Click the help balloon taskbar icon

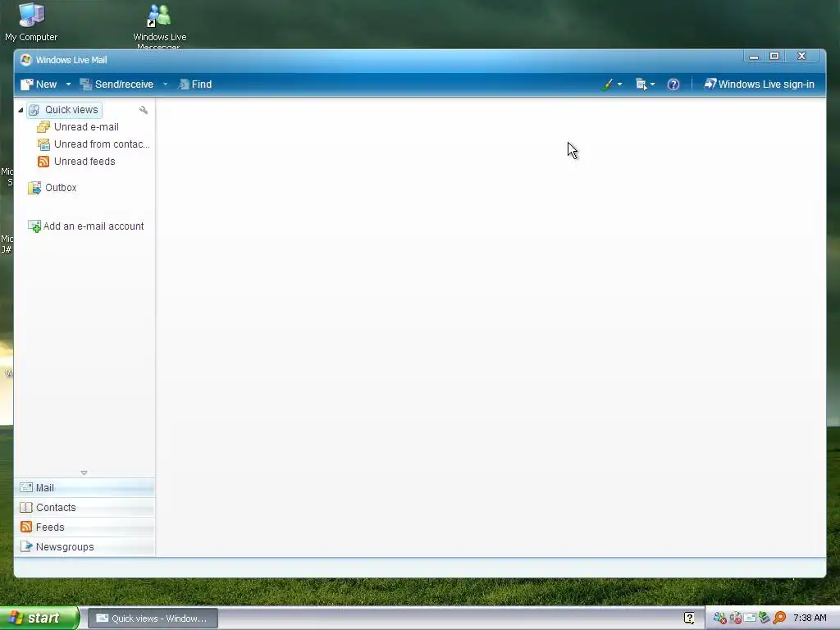689,618
